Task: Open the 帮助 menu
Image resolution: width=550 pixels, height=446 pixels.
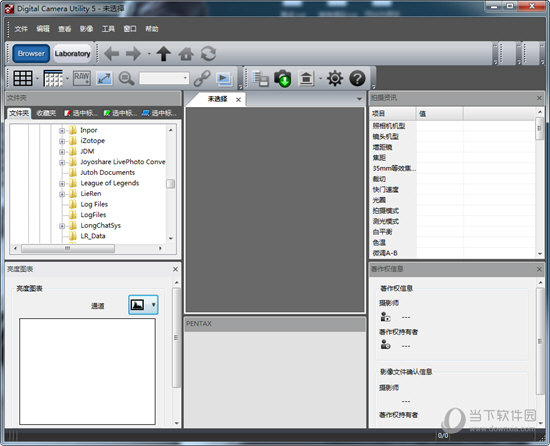Action: pos(152,29)
